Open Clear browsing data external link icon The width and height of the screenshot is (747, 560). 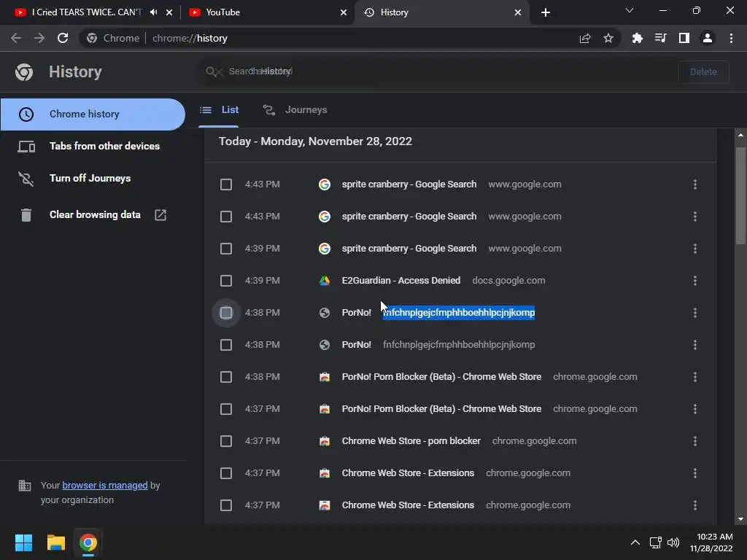pyautogui.click(x=160, y=215)
